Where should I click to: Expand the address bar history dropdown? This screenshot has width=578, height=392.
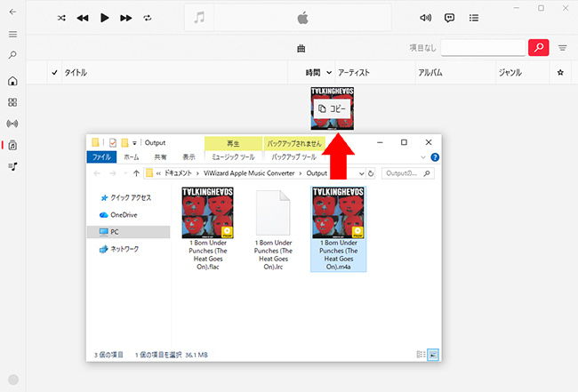click(362, 173)
